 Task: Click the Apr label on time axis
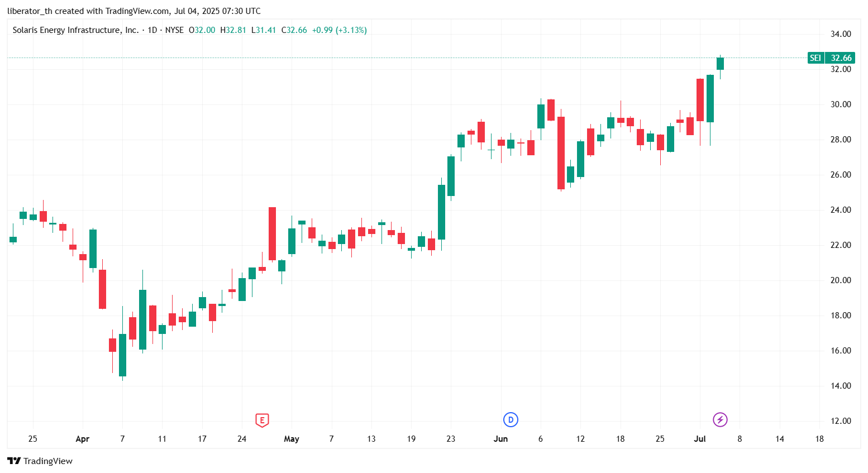pyautogui.click(x=82, y=439)
